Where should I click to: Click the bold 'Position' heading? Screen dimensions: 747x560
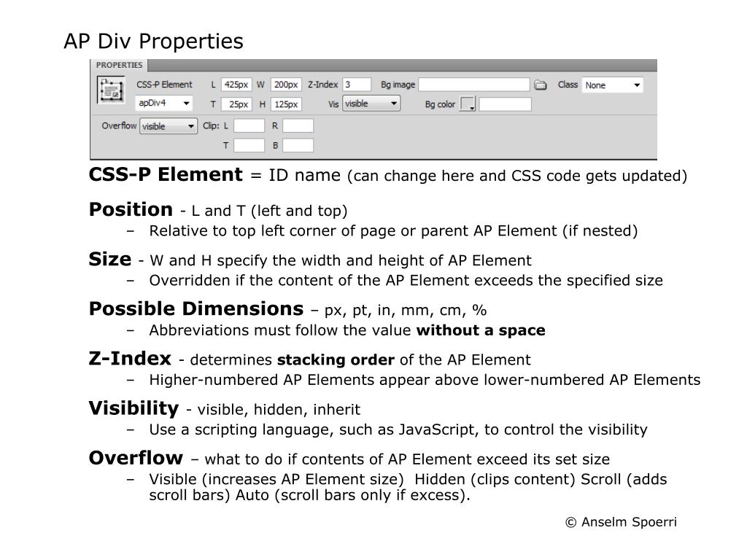tap(131, 209)
